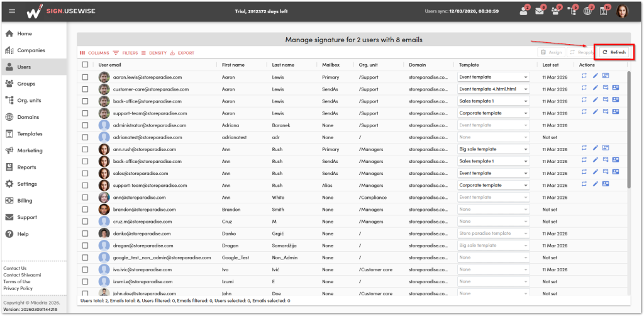Open the profile avatar in the top right
Image resolution: width=644 pixels, height=316 pixels.
tap(622, 11)
